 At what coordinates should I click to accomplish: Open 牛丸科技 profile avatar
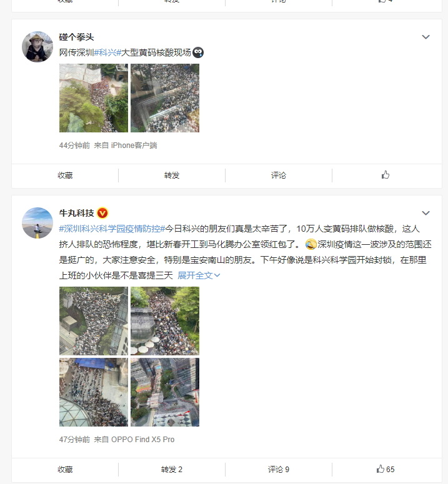37,223
